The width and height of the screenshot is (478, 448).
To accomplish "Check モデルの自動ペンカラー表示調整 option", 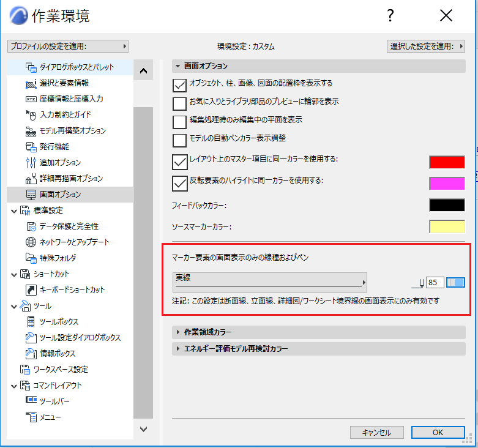I will pyautogui.click(x=179, y=140).
